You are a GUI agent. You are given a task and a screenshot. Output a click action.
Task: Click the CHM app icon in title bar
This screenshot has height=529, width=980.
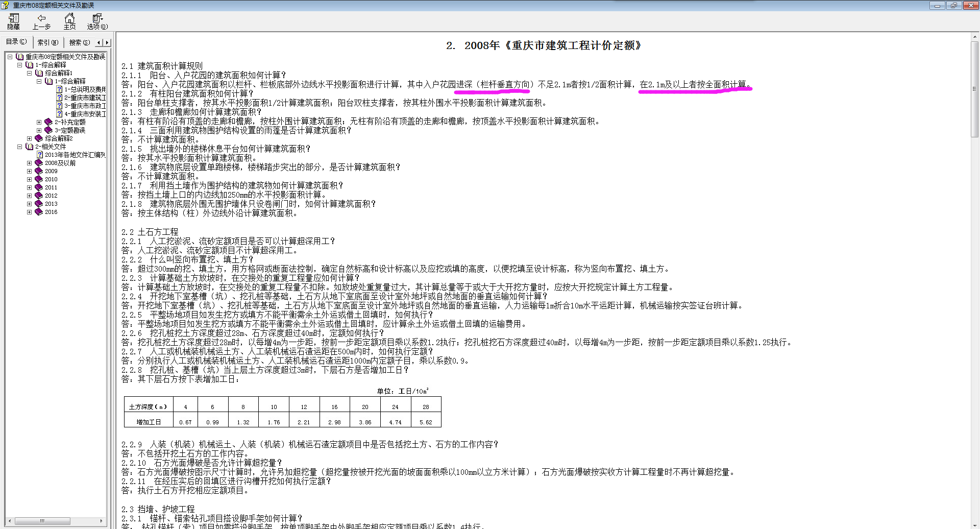(5, 5)
